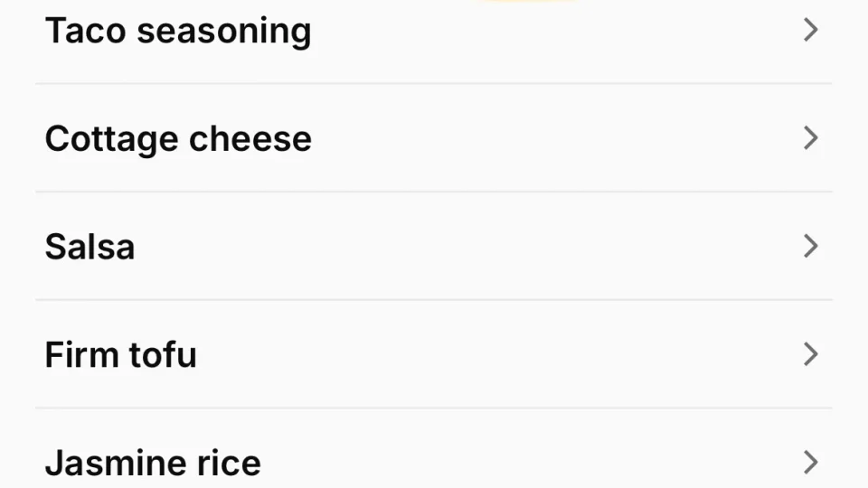Open Salsa ingredient details
This screenshot has height=488, width=868.
coord(434,246)
